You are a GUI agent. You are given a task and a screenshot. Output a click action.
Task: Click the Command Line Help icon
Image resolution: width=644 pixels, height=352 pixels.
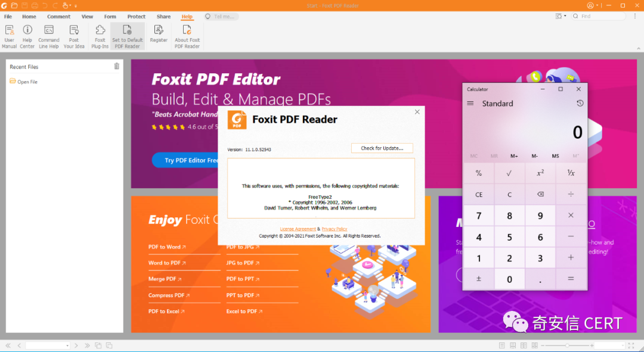pyautogui.click(x=49, y=36)
